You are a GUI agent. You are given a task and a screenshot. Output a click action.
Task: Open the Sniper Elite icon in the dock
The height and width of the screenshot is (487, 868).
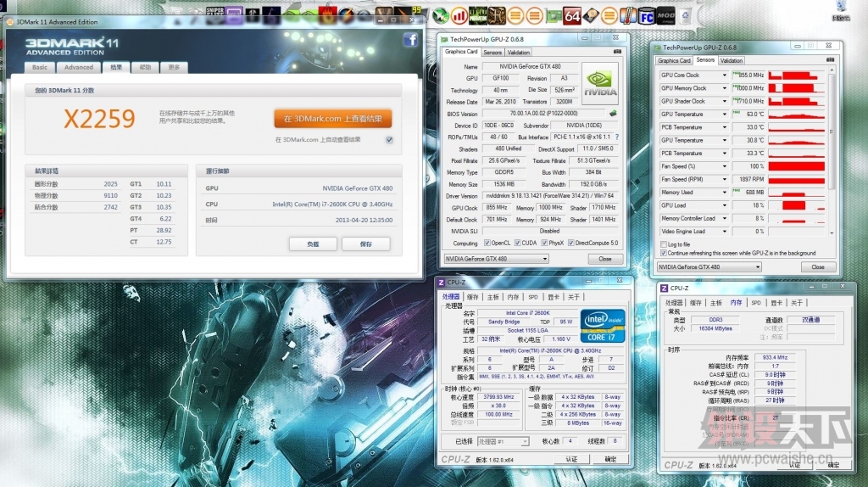click(214, 15)
